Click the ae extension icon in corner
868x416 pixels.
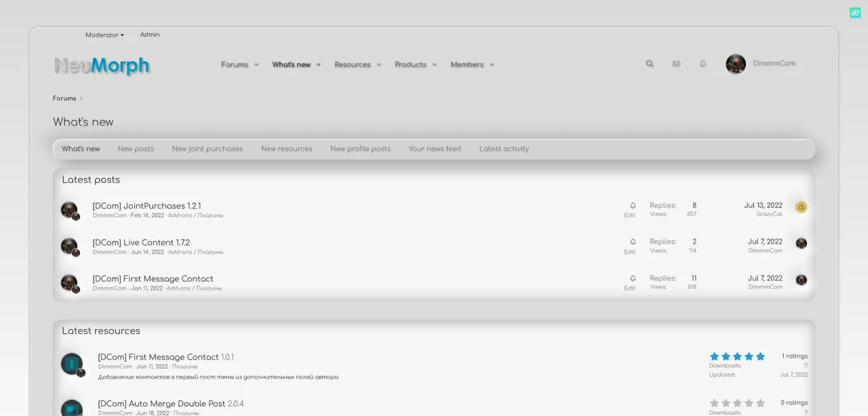tap(854, 12)
